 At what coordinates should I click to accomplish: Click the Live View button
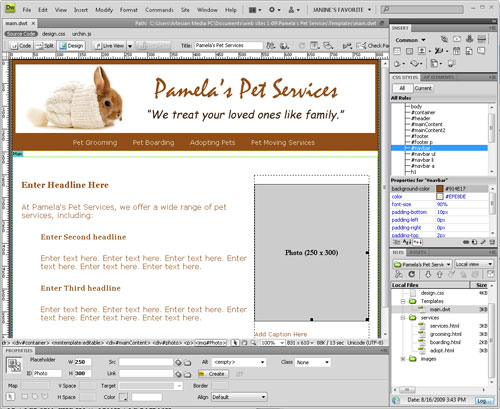(x=109, y=46)
